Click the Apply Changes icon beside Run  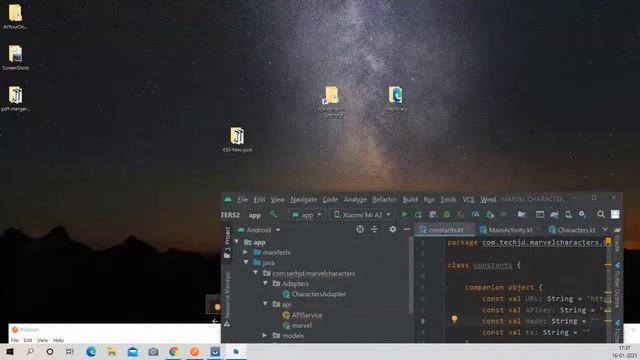[418, 214]
